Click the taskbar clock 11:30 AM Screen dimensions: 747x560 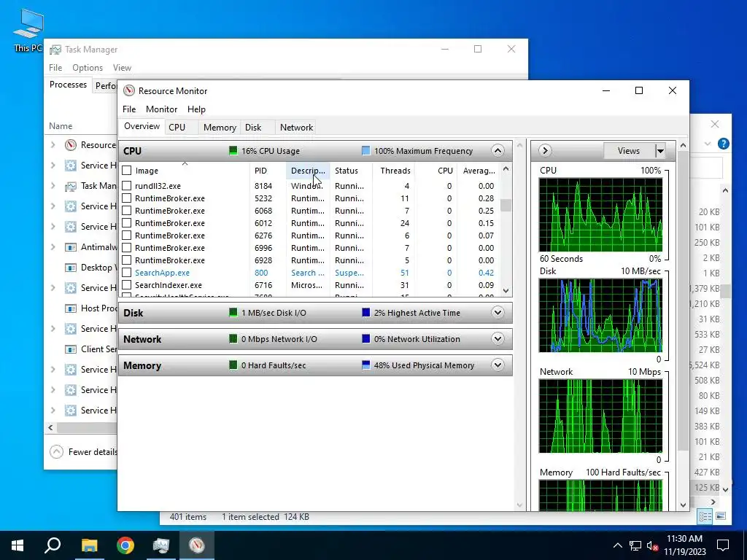(684, 539)
